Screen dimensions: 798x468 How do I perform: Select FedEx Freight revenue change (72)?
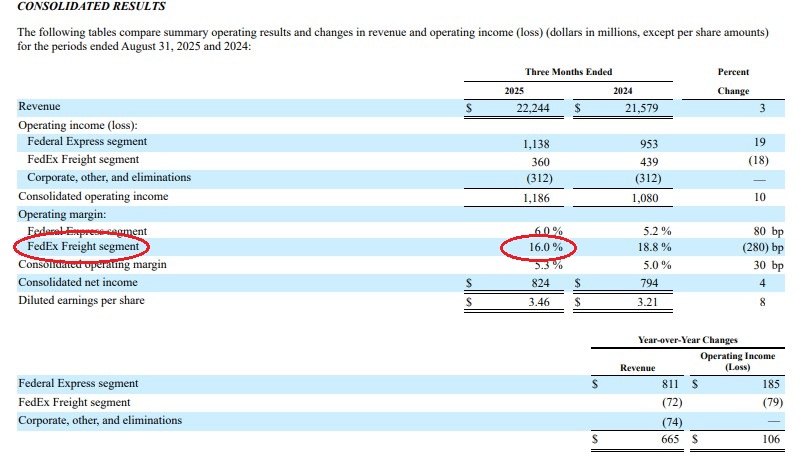(x=672, y=402)
